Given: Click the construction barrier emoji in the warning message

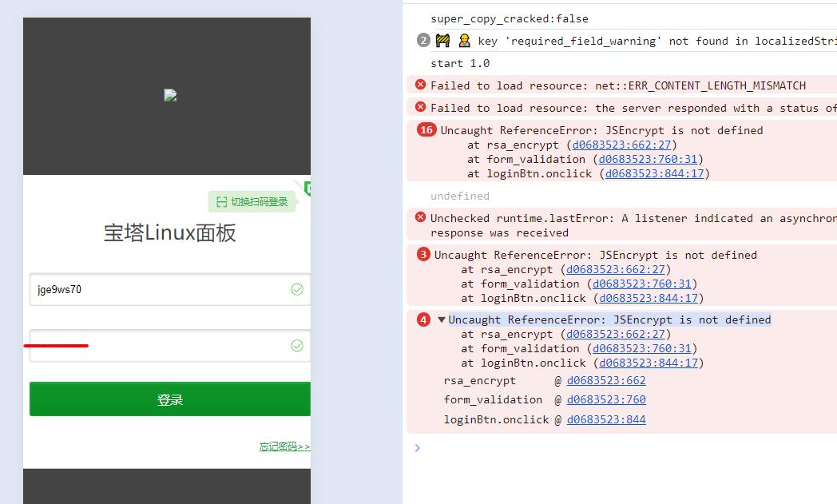Looking at the screenshot, I should (443, 41).
